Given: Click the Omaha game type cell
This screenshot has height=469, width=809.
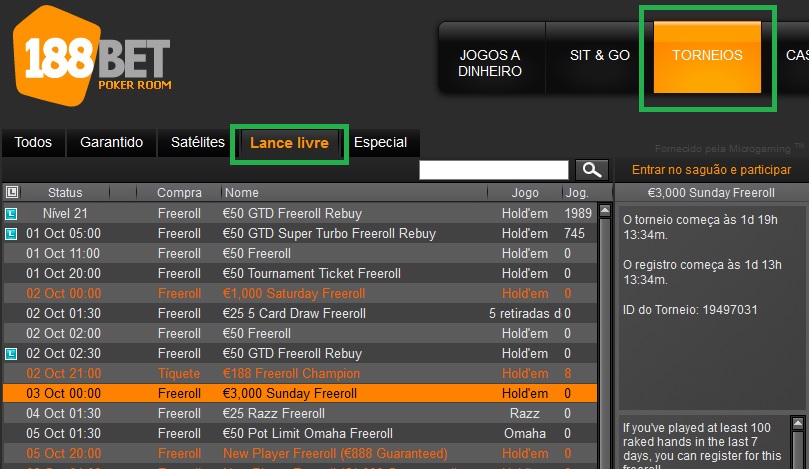Looking at the screenshot, I should pyautogui.click(x=525, y=434).
